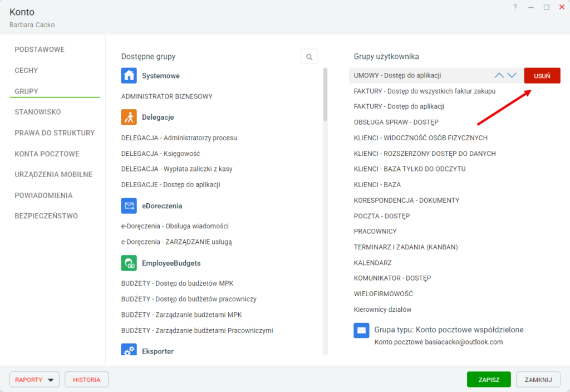Select BUDŻETY - Dostęp do budżetów MPK

tap(178, 283)
